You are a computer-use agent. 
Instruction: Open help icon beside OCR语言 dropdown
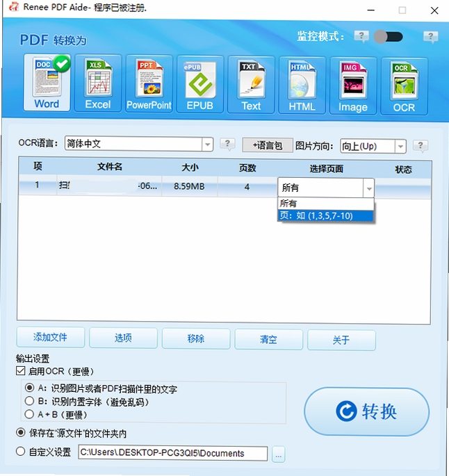(227, 144)
